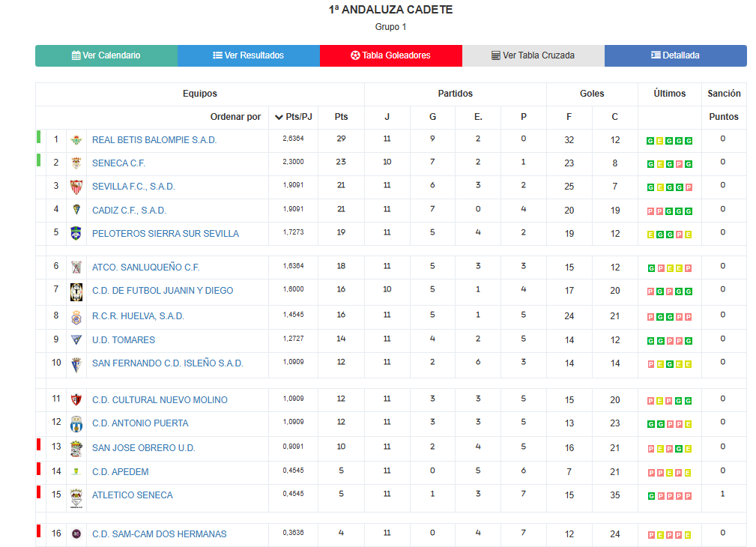Sort by F goals column header
The image size is (756, 547).
point(569,117)
